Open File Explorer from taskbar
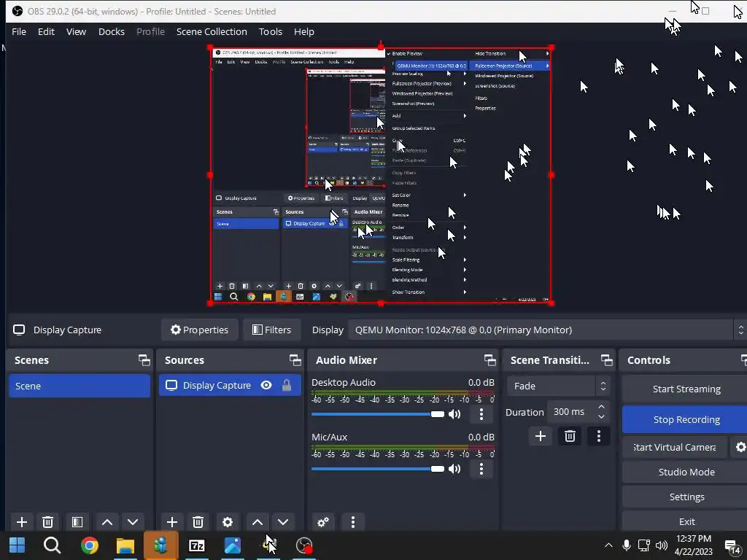Image resolution: width=747 pixels, height=560 pixels. 125,545
